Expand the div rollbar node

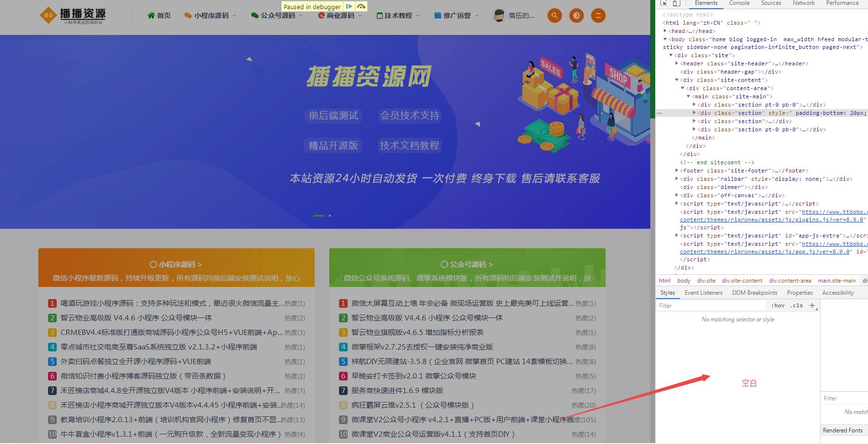tap(677, 179)
